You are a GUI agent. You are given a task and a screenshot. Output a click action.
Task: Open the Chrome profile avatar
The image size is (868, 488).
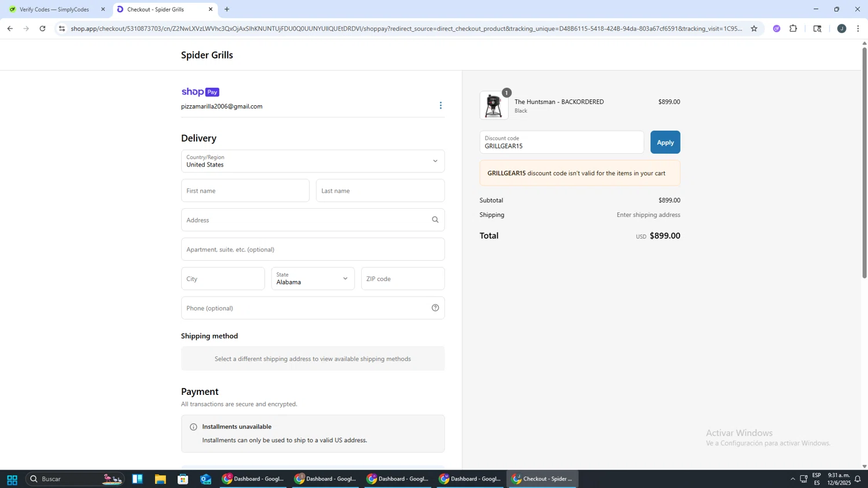841,28
